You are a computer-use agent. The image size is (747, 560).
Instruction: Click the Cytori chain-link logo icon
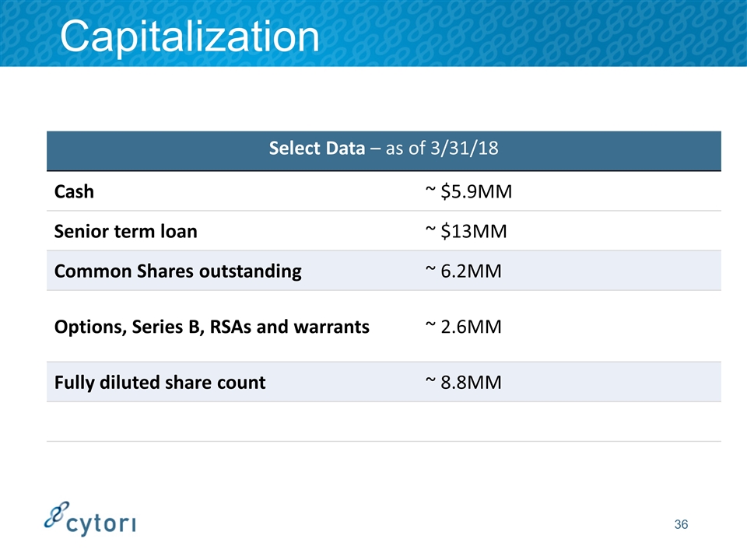[56, 514]
